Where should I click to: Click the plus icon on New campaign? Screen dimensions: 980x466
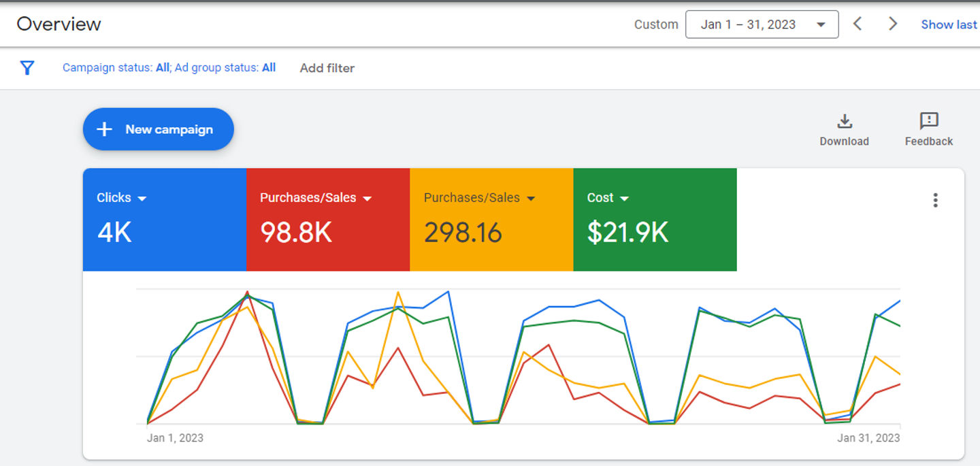[x=104, y=129]
